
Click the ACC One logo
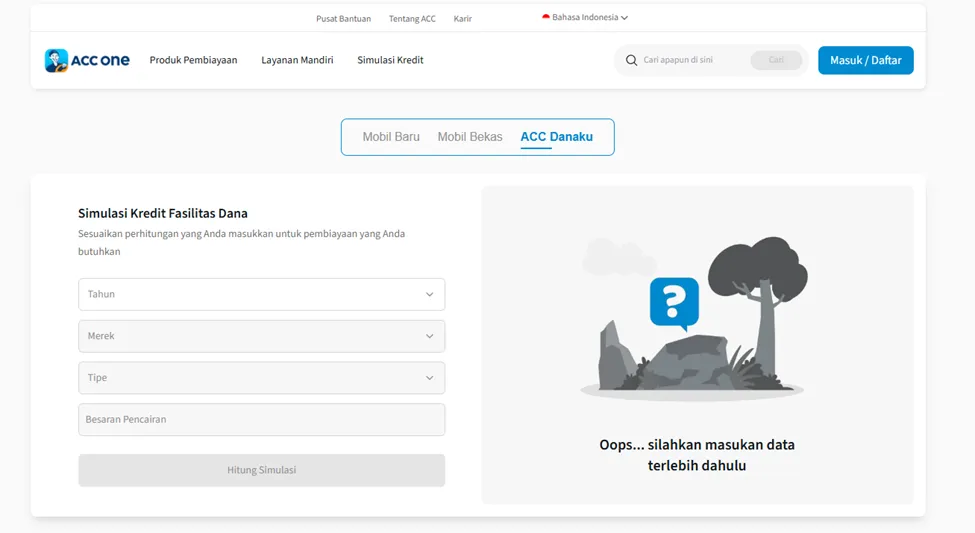[87, 60]
